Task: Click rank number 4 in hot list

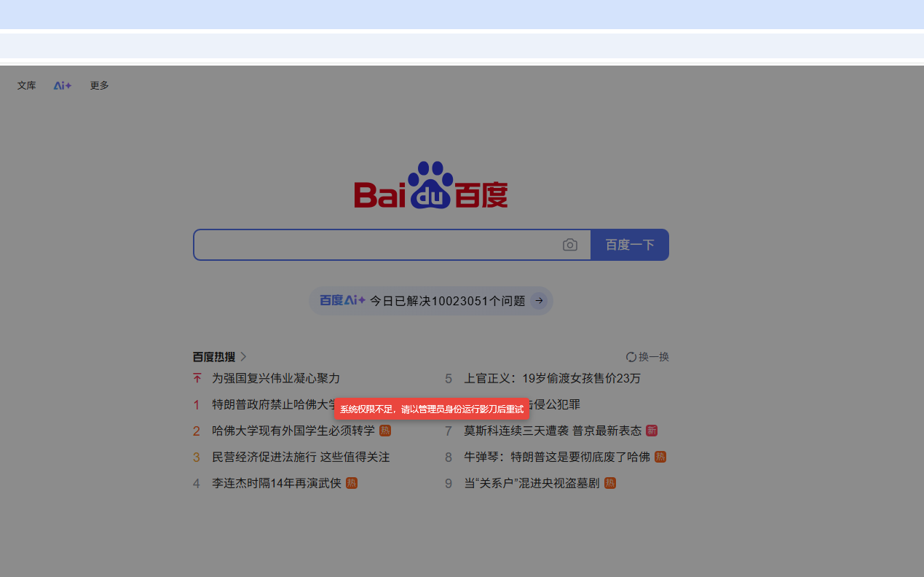Action: click(x=197, y=483)
